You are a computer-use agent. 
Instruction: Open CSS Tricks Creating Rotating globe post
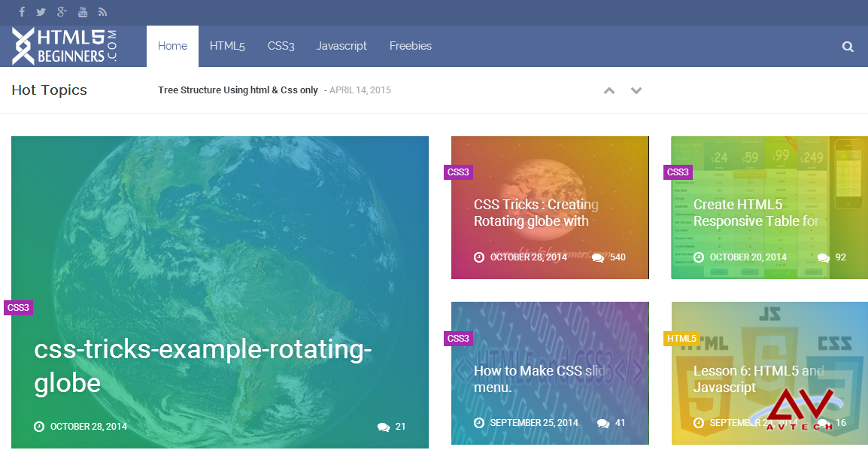point(536,212)
